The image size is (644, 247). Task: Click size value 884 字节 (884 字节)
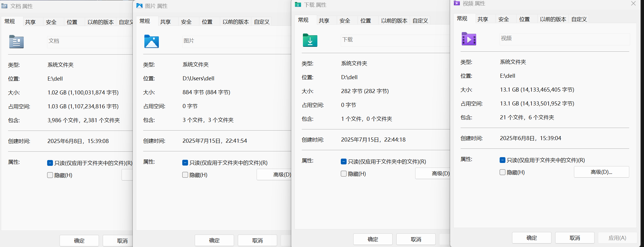(x=206, y=92)
